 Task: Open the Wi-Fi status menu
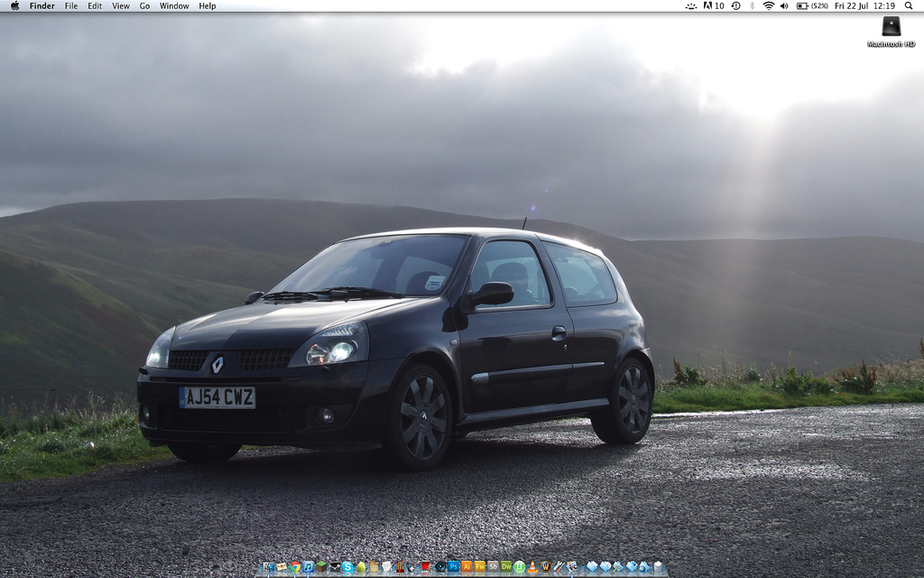(768, 5)
